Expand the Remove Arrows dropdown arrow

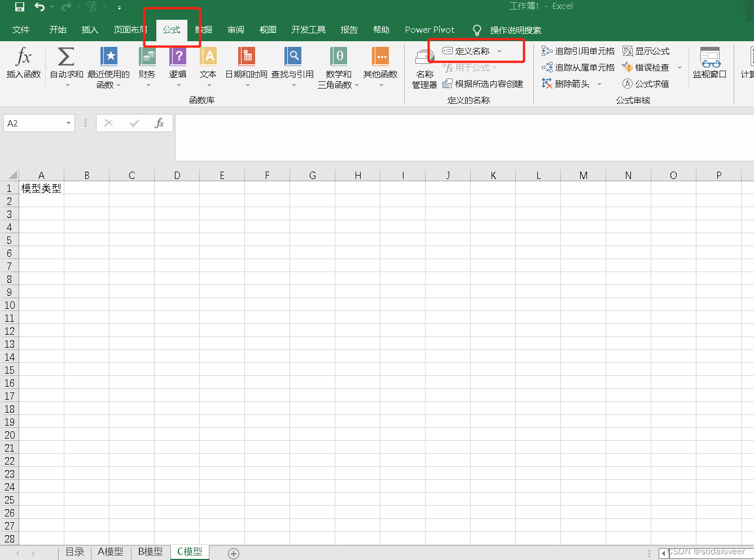pyautogui.click(x=599, y=84)
